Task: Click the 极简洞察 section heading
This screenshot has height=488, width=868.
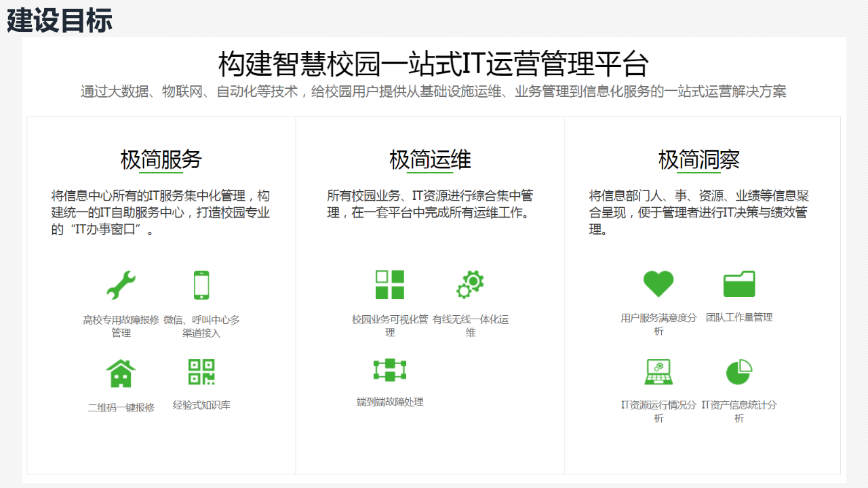Action: (x=698, y=159)
